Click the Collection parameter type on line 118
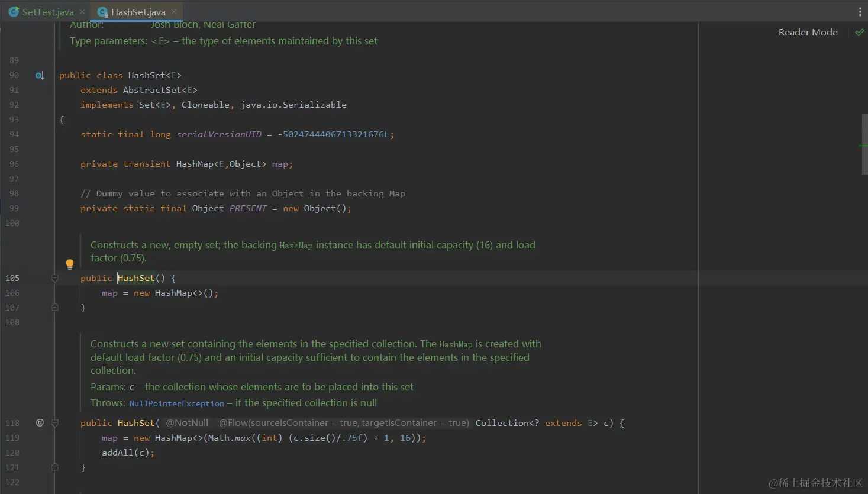Screen dimensions: 868x494 click(x=502, y=423)
